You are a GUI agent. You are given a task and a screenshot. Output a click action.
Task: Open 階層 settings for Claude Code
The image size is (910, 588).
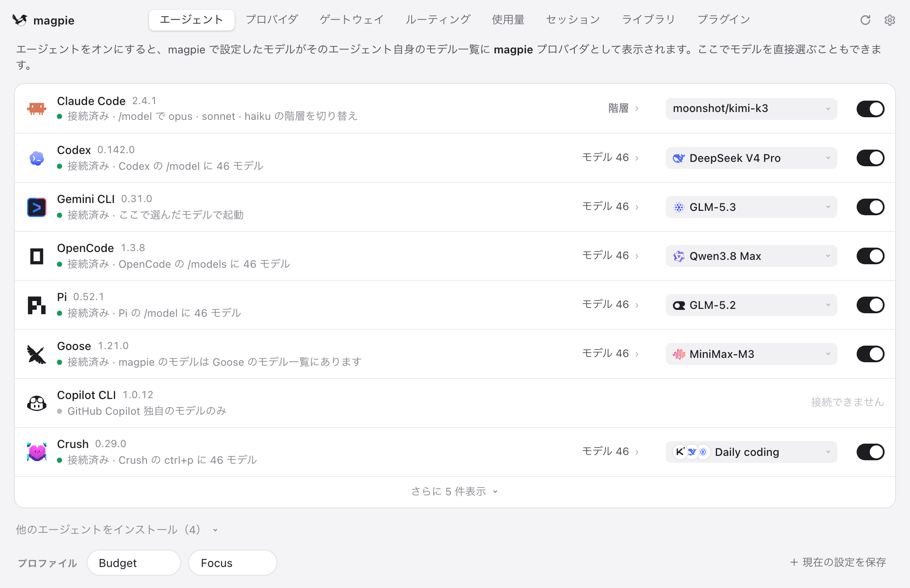pyautogui.click(x=623, y=108)
